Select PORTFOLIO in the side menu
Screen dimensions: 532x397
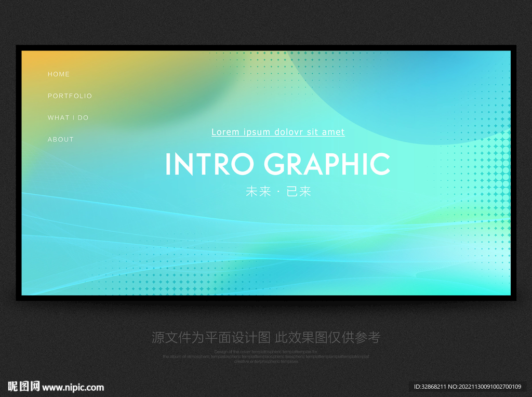(x=70, y=96)
